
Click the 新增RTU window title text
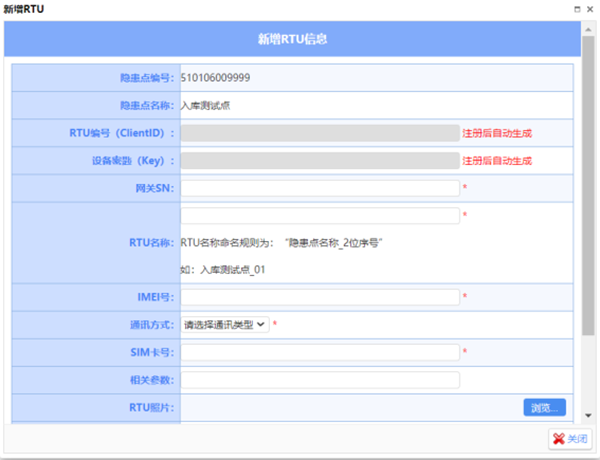tap(24, 8)
